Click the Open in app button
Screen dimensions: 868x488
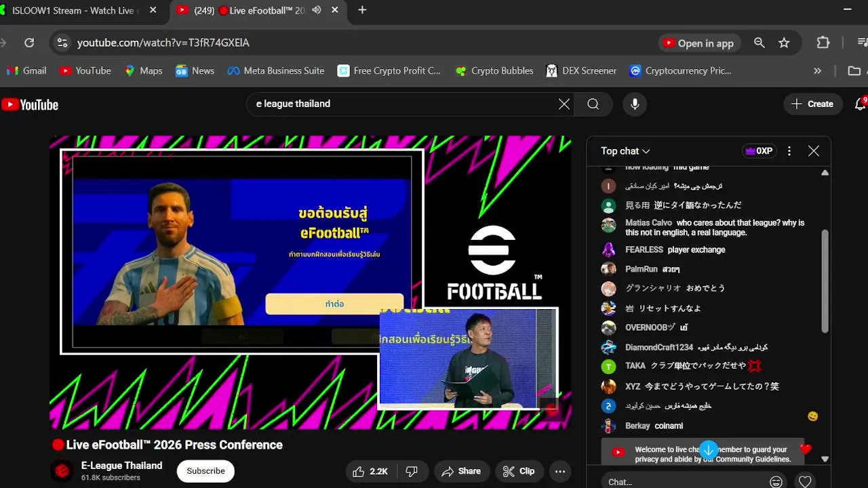tap(699, 43)
